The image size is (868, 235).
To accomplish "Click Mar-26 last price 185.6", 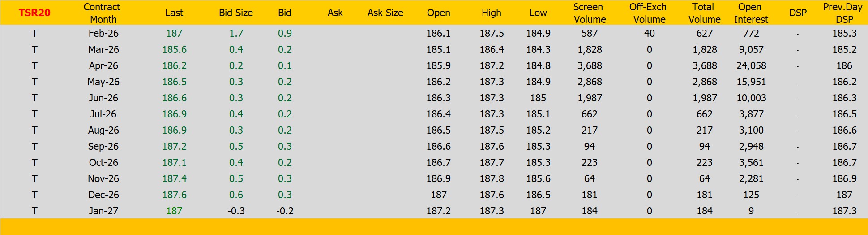I will (174, 49).
